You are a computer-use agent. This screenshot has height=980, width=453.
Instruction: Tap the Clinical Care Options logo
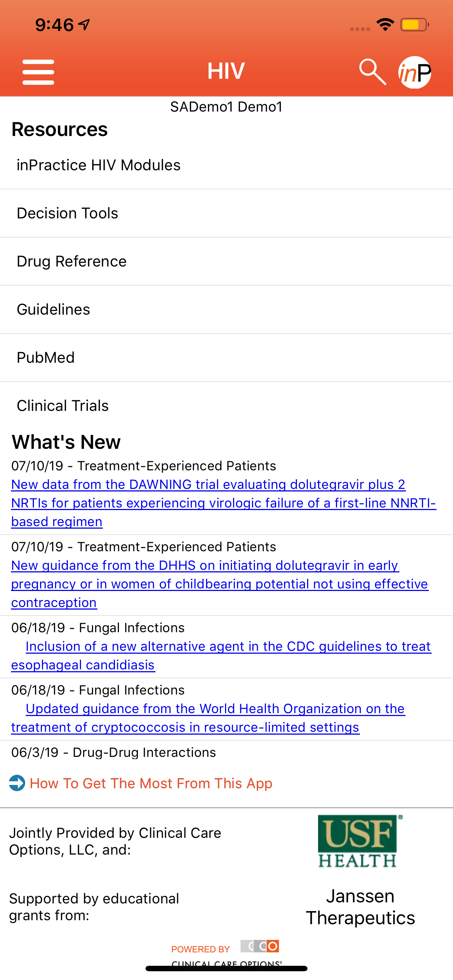point(260,946)
